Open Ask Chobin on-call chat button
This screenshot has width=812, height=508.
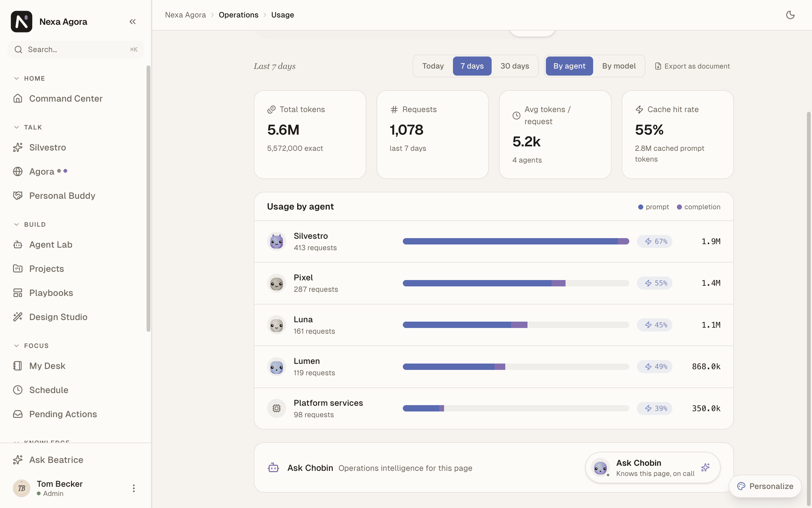pos(653,468)
